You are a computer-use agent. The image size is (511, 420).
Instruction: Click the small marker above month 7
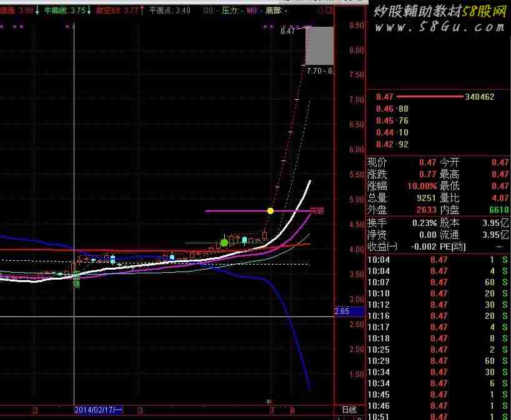tap(269, 401)
